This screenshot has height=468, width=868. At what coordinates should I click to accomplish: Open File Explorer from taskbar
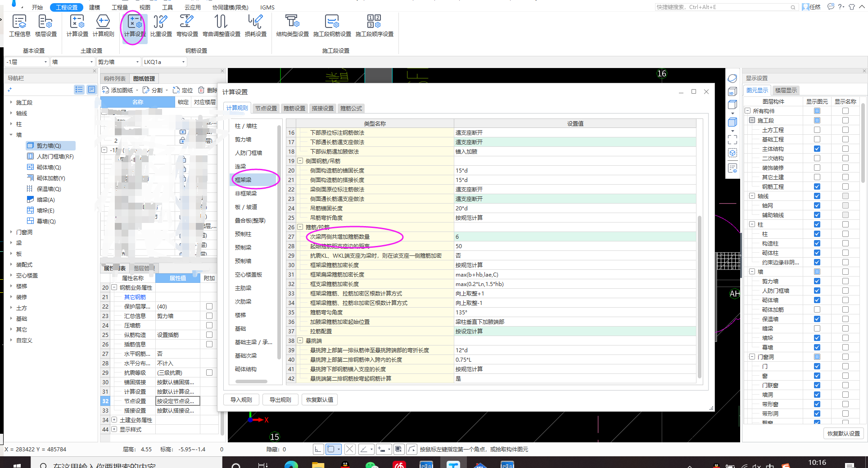click(318, 464)
